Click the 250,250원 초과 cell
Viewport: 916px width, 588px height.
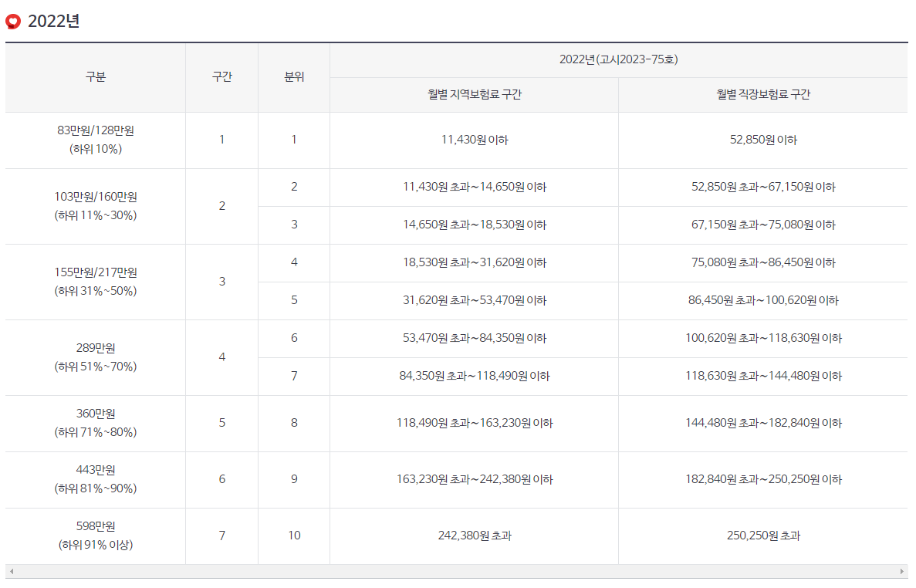(x=764, y=536)
